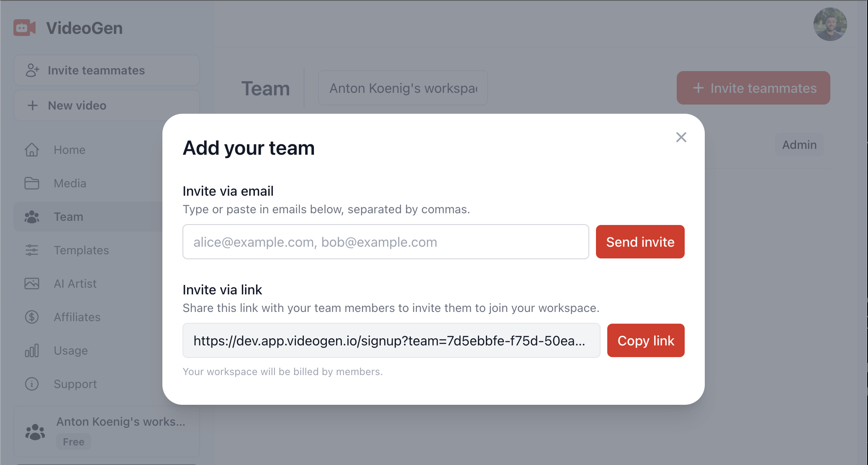Open the workspace name selector field
The height and width of the screenshot is (465, 868).
[x=403, y=88]
